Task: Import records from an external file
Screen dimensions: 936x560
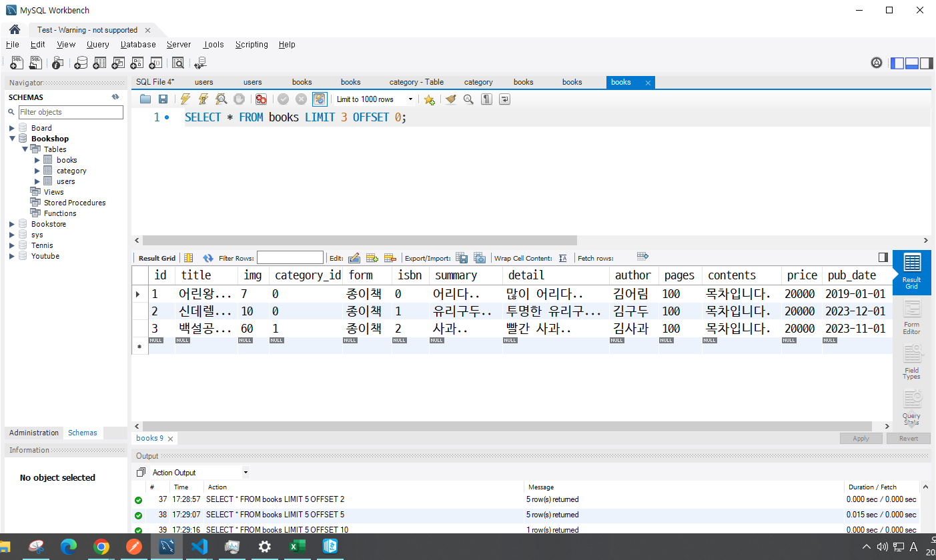Action: pyautogui.click(x=480, y=258)
